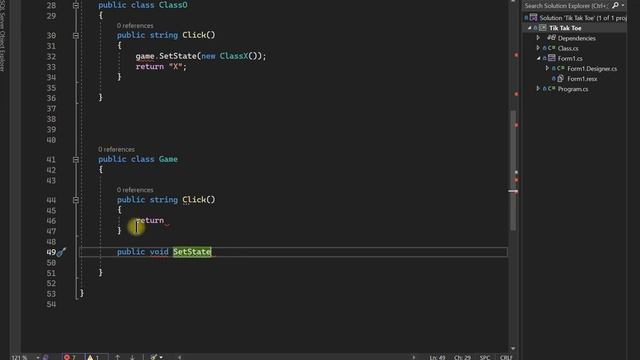
Task: Click the form icon of Form1.cs
Action: [551, 58]
